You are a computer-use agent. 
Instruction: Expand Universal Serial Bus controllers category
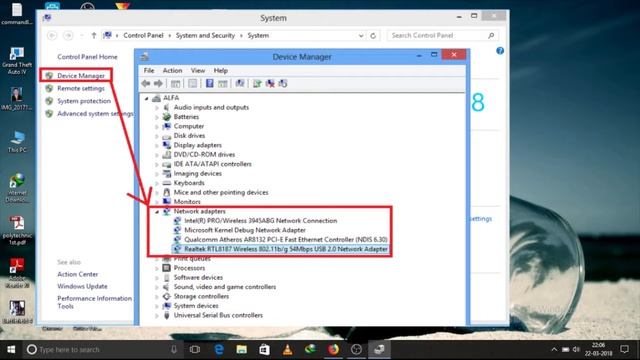point(157,316)
